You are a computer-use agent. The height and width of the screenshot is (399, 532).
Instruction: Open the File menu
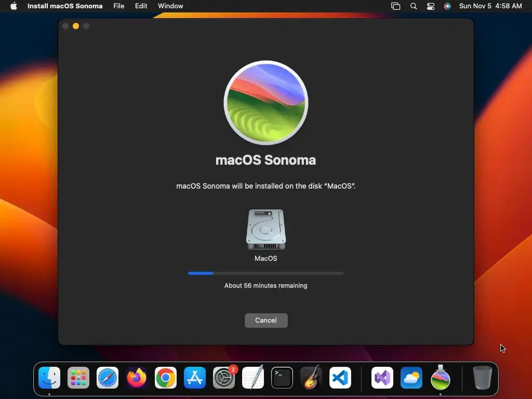point(119,6)
